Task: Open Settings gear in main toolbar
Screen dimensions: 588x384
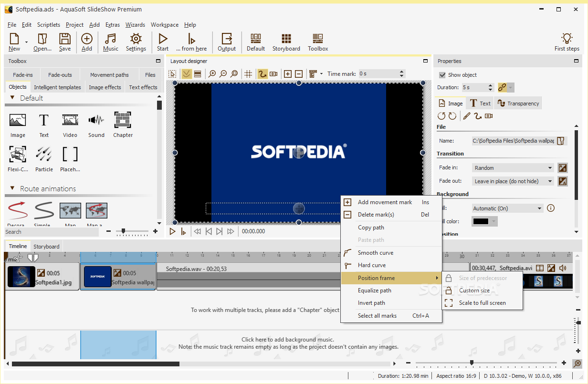Action: click(136, 42)
